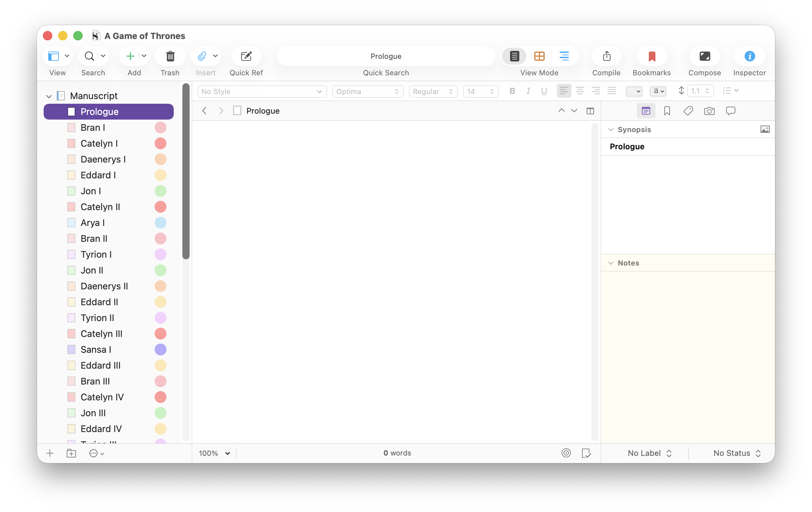Switch to the Bookmarks inspector tab
Image resolution: width=812 pixels, height=512 pixels.
point(667,111)
